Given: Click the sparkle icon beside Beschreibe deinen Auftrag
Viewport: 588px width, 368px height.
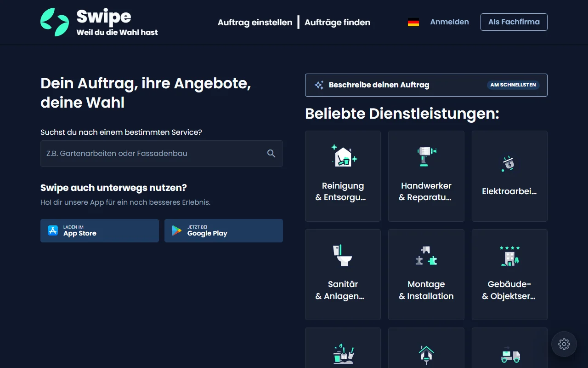Looking at the screenshot, I should pos(319,85).
